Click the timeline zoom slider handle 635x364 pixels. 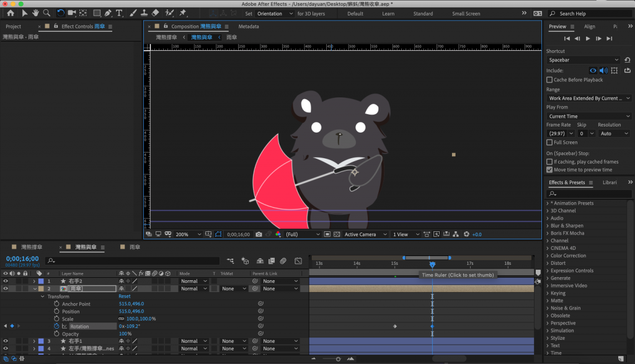point(338,359)
